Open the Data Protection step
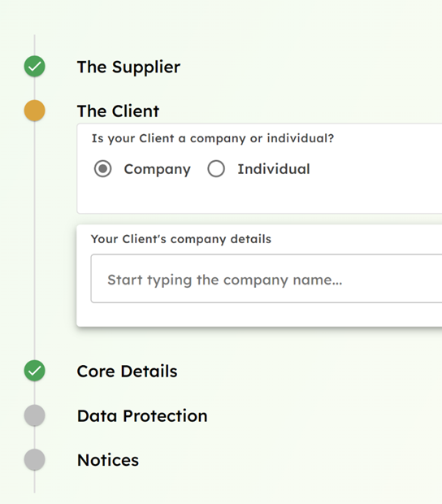The image size is (442, 504). pos(142,415)
